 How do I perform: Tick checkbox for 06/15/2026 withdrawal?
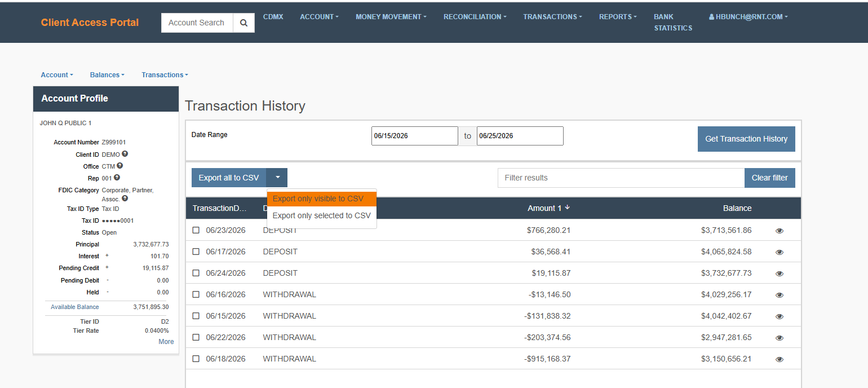196,316
